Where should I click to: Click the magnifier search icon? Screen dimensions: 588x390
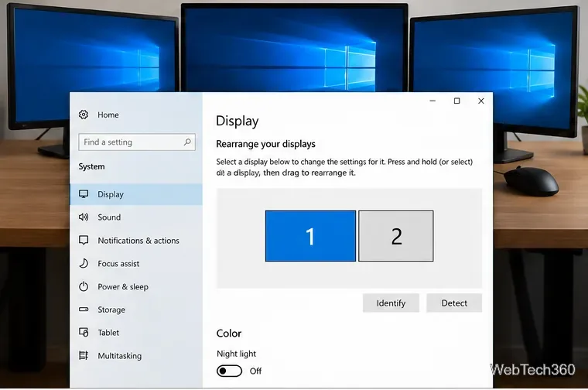coord(187,142)
